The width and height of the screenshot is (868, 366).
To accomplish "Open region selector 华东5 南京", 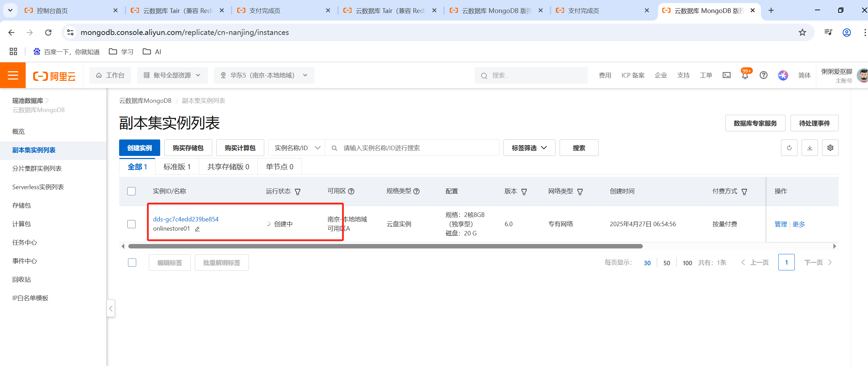I will 264,75.
